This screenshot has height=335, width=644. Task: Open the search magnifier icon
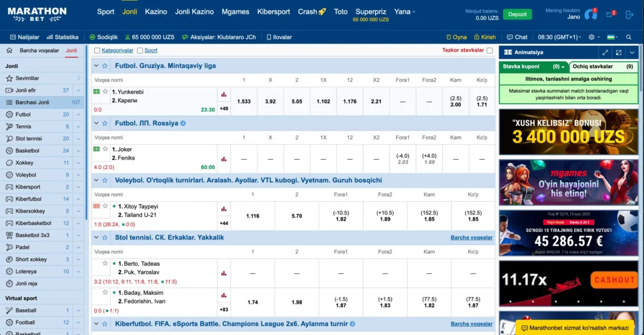[628, 37]
